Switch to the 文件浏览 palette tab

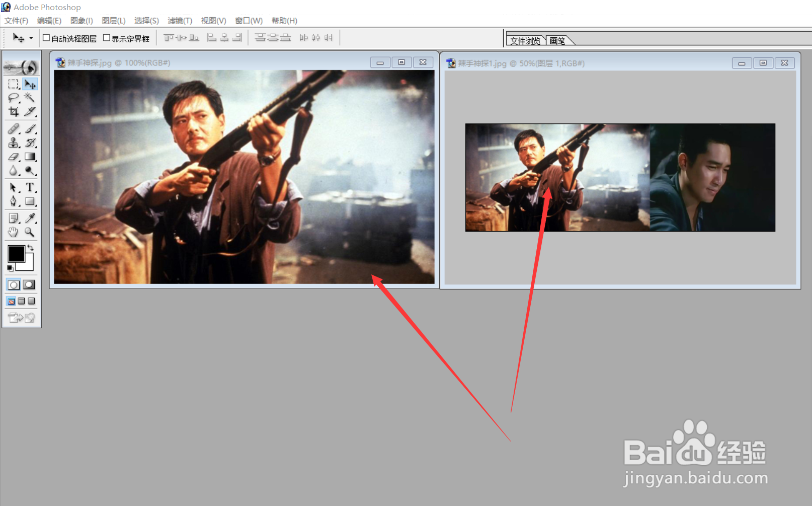coord(525,41)
